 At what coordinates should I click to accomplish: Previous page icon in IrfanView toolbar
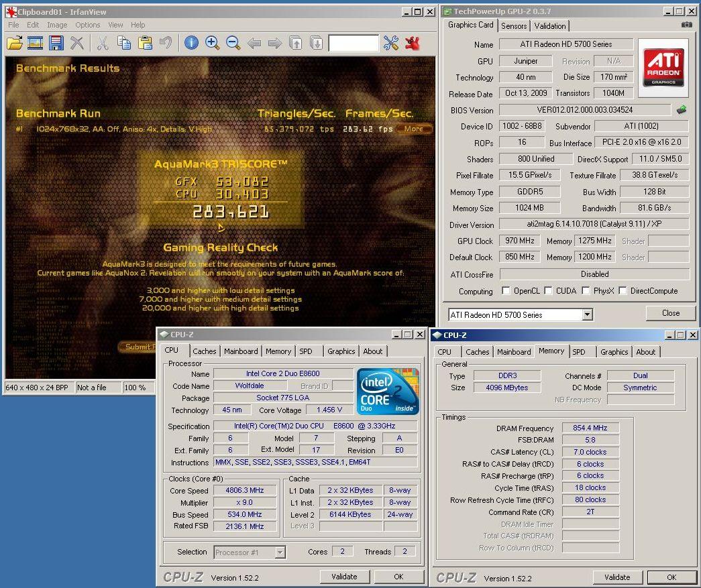tap(296, 44)
